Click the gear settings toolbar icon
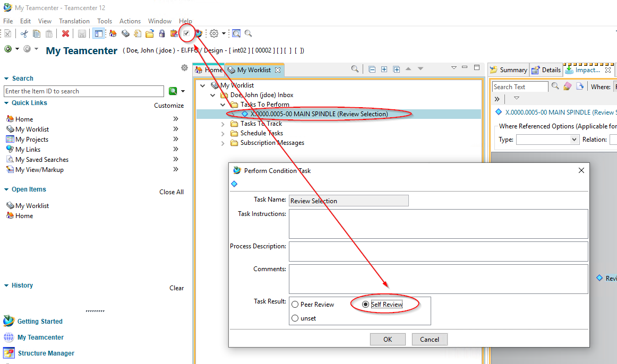617x364 pixels. (x=214, y=33)
